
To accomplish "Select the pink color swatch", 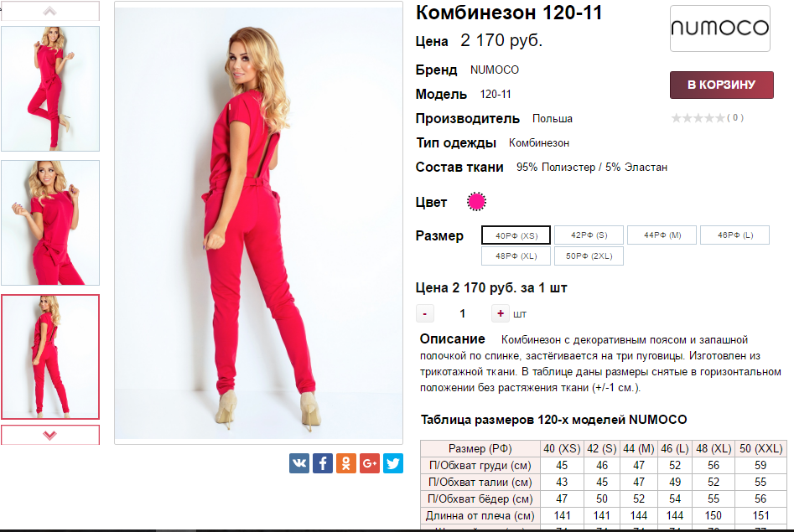I will click(476, 201).
